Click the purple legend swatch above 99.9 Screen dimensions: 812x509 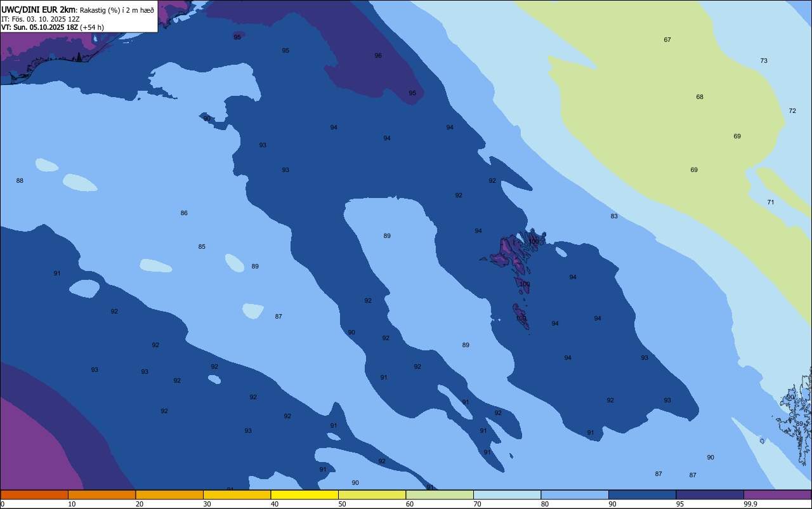click(x=777, y=494)
